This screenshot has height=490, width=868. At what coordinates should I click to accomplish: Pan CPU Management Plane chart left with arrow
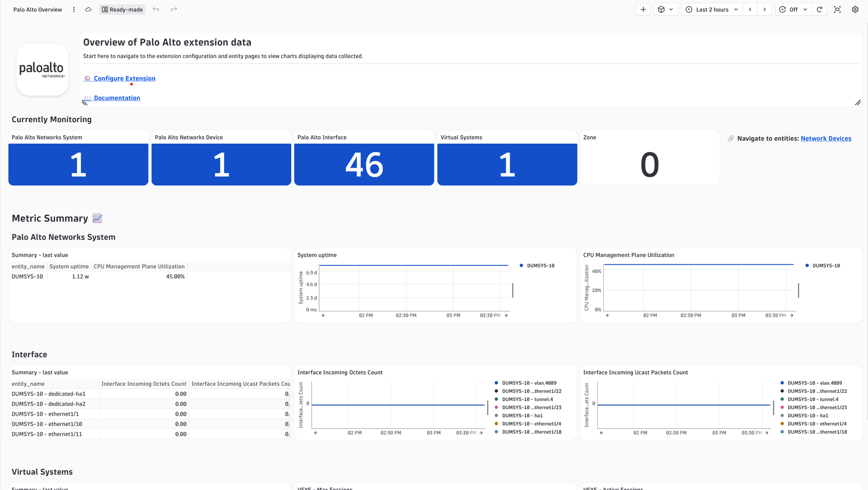pyautogui.click(x=608, y=315)
